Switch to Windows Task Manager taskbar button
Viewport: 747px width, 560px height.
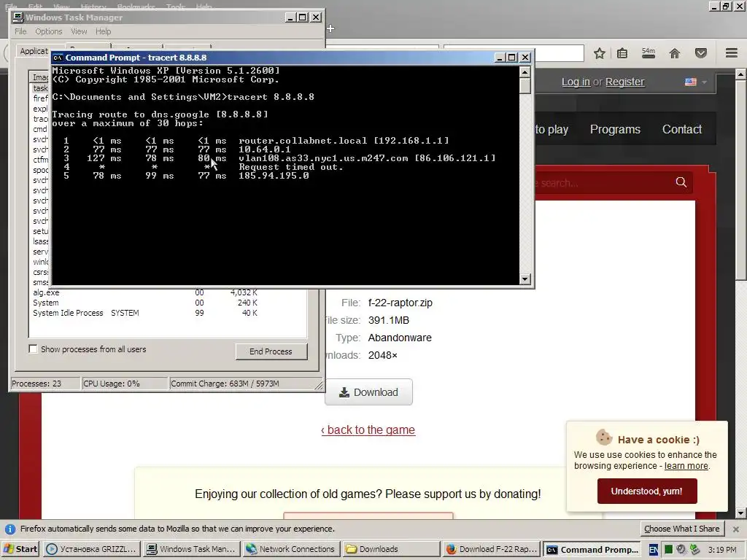click(x=191, y=549)
